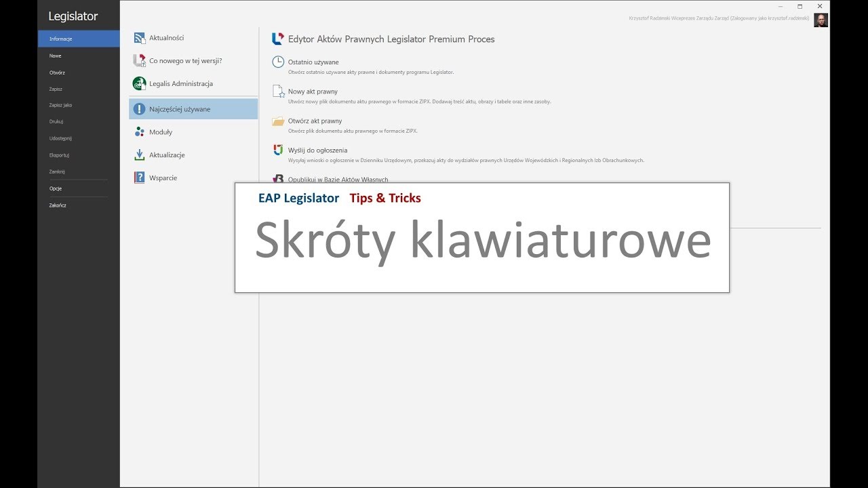868x488 pixels.
Task: Click the Aktualności RSS icon
Action: pos(139,38)
